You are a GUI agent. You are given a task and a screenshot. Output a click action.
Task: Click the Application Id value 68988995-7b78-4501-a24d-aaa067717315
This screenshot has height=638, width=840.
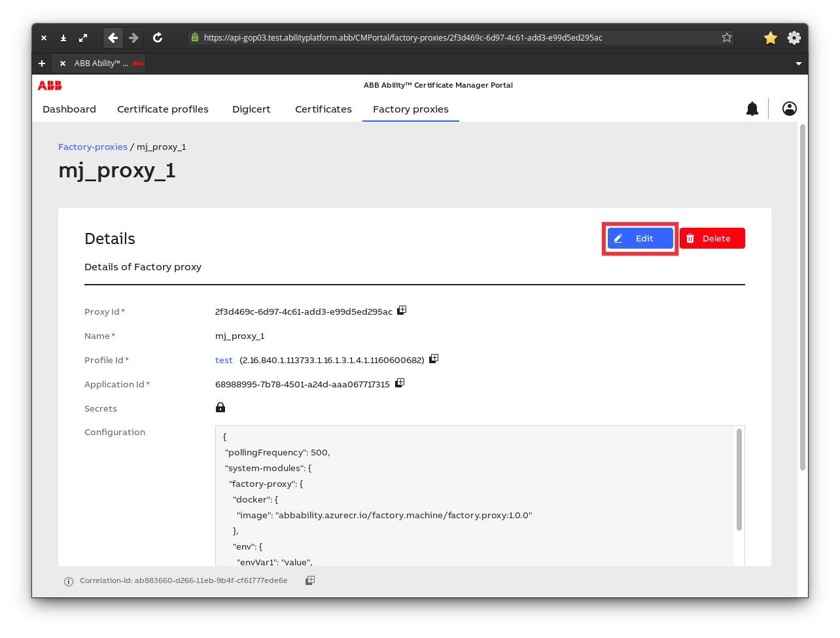[302, 385]
